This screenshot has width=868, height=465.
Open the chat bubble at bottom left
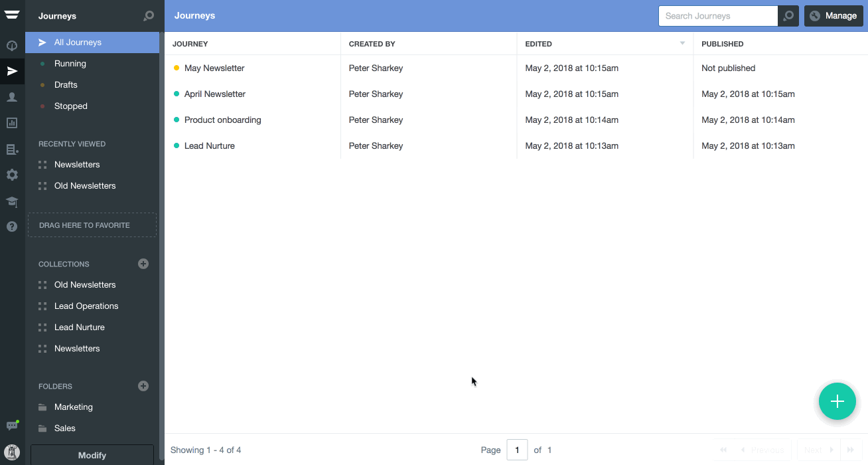click(12, 426)
